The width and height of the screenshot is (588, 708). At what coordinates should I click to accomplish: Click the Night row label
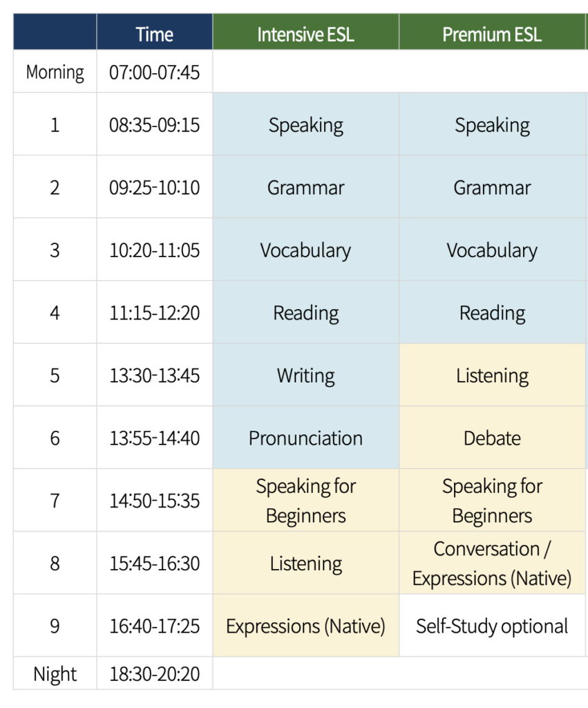(x=55, y=674)
